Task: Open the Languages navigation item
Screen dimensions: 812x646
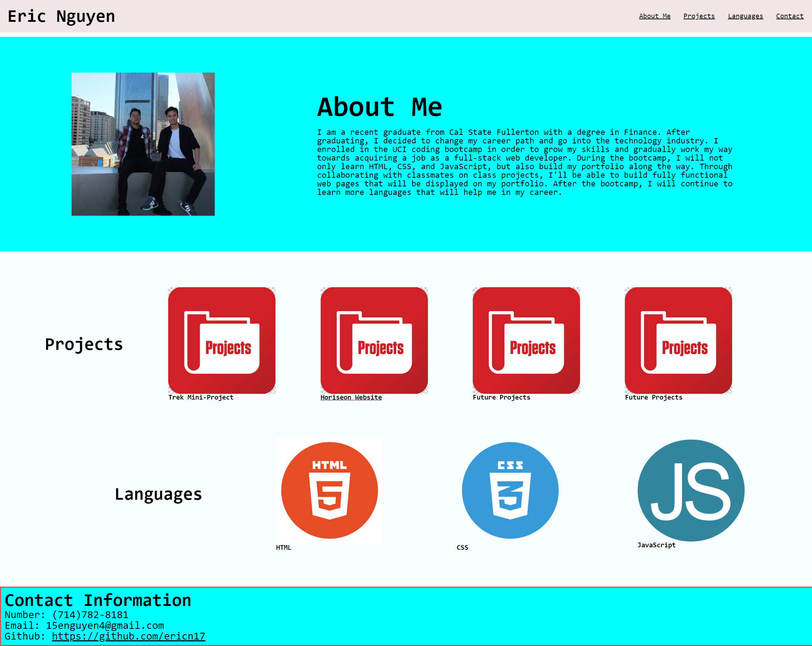Action: pos(745,16)
